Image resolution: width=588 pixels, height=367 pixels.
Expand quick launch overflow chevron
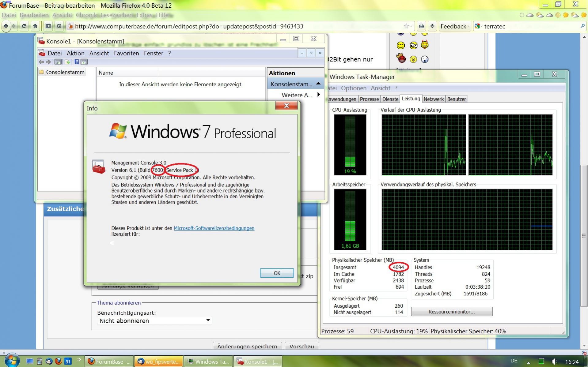coord(79,359)
